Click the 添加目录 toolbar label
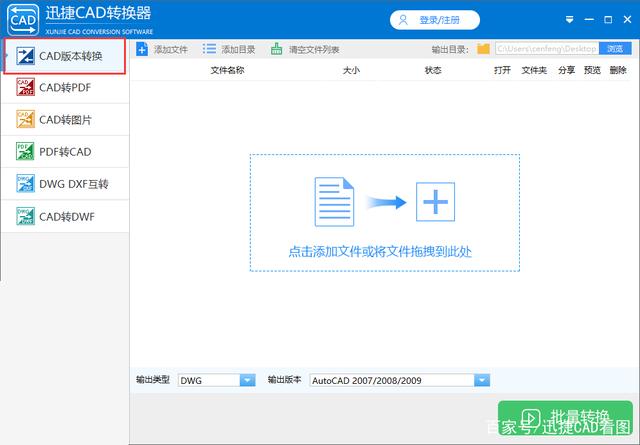Screen dimensions: 640x445 238,50
